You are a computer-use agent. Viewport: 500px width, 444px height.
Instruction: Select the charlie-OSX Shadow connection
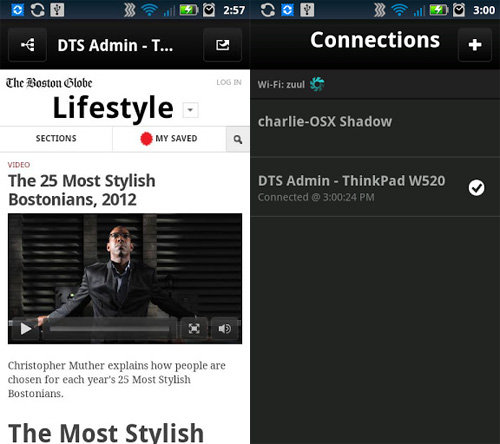point(375,128)
